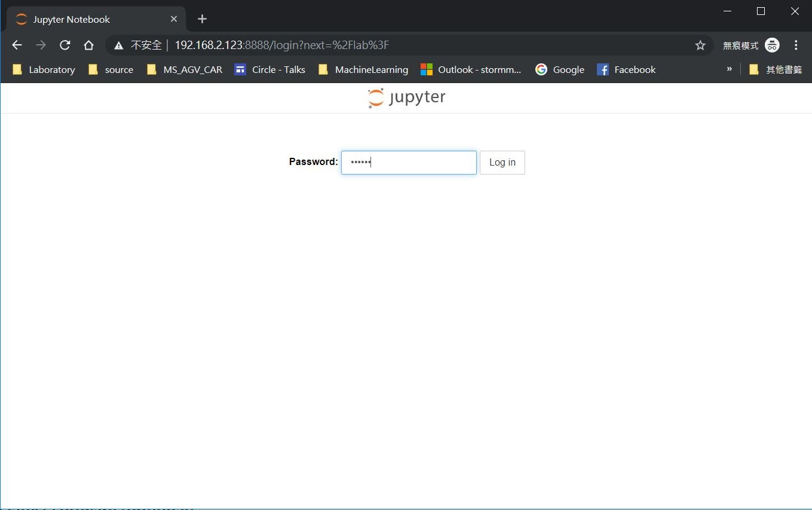Click the browser back arrow
The width and height of the screenshot is (812, 510).
coord(17,45)
